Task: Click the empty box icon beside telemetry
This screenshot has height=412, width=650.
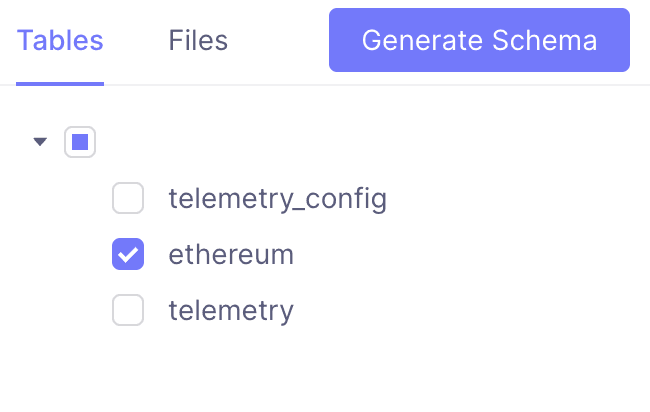Action: pyautogui.click(x=128, y=311)
